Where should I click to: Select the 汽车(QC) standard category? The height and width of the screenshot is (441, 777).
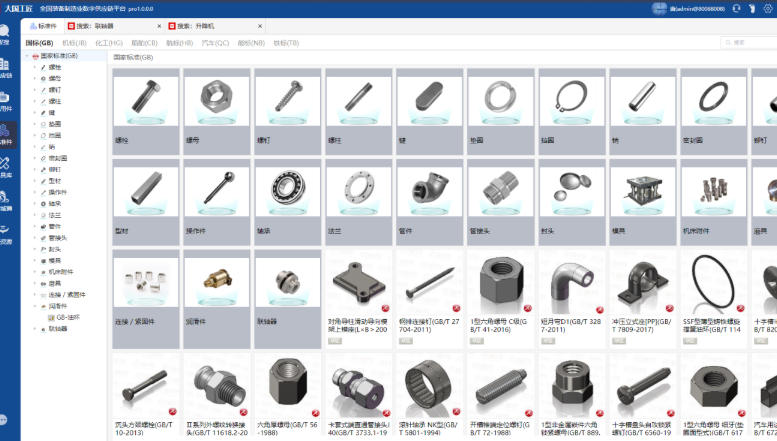[x=215, y=43]
